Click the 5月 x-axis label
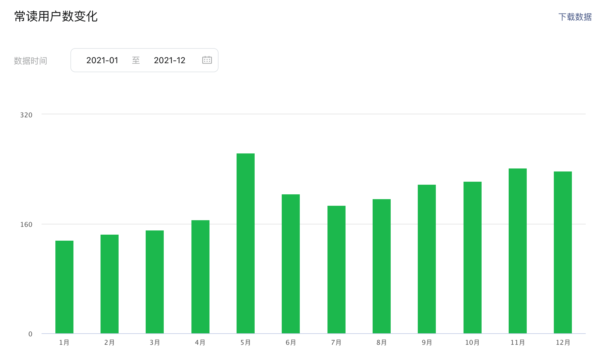This screenshot has width=608, height=364. (x=246, y=342)
